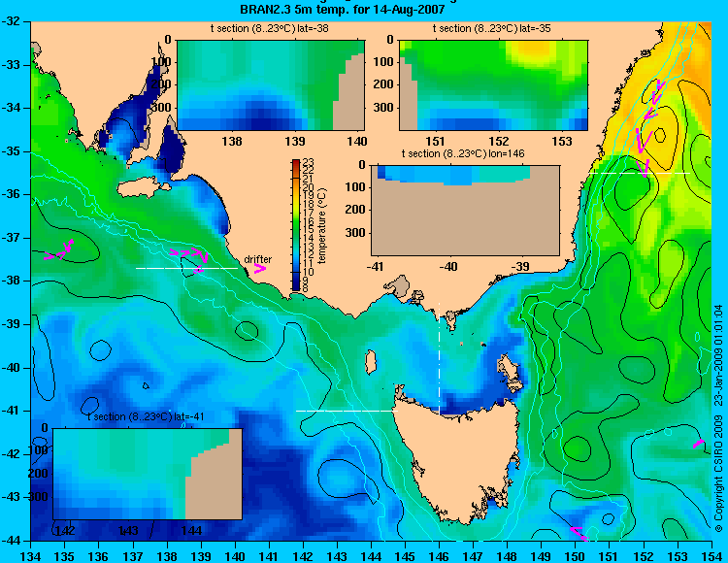
Task: Click main-map latitude axis label -36
Action: click(11, 194)
